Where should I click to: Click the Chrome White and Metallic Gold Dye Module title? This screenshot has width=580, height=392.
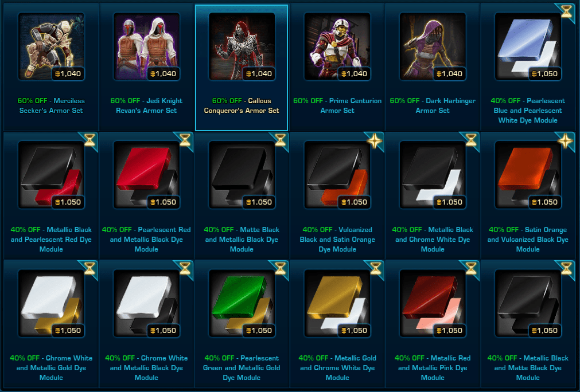pyautogui.click(x=51, y=367)
